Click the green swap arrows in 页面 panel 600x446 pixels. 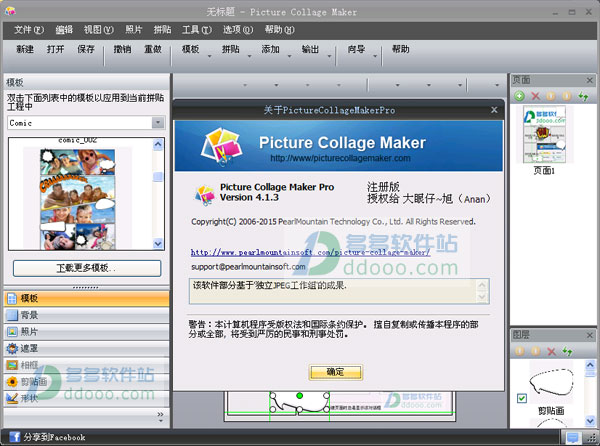point(583,96)
